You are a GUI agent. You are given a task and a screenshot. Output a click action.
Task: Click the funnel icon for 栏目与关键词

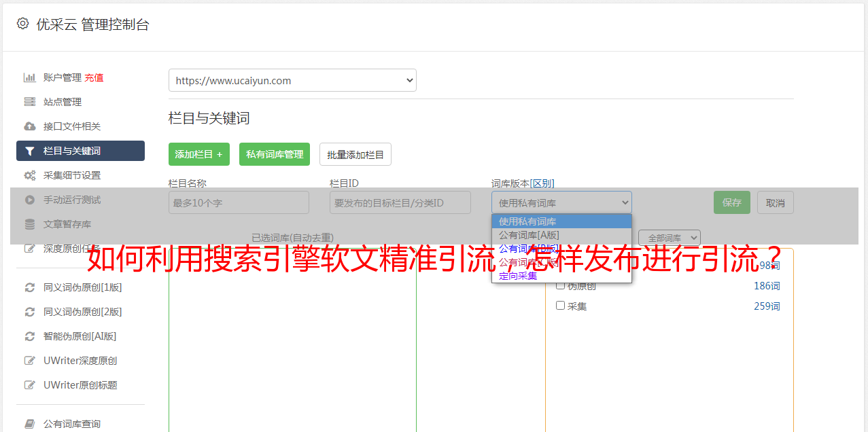[30, 151]
